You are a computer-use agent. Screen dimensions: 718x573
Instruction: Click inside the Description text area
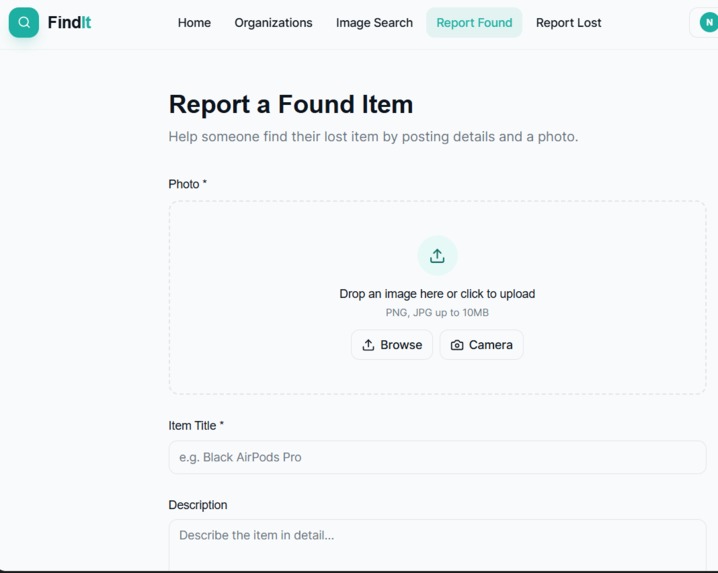point(437,545)
